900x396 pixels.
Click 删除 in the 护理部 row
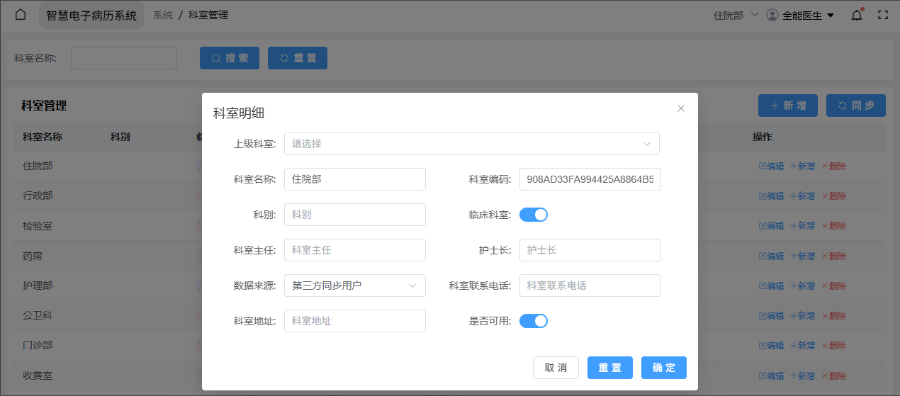point(833,285)
